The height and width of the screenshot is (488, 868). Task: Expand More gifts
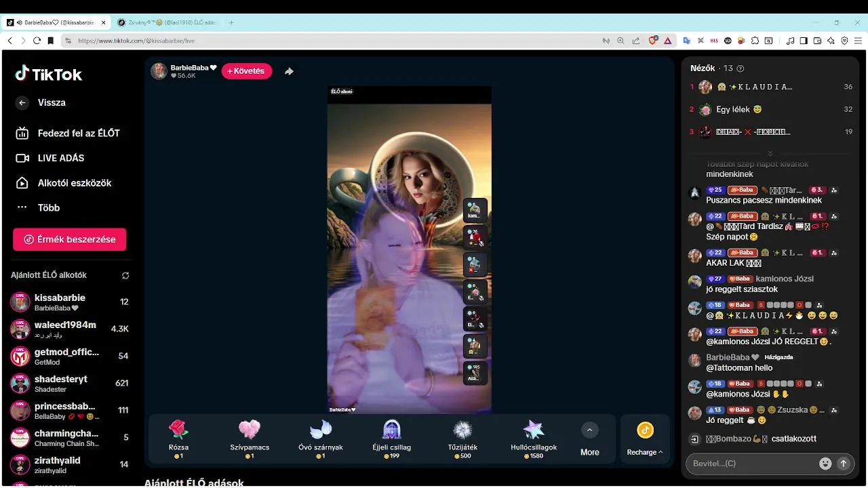click(589, 439)
